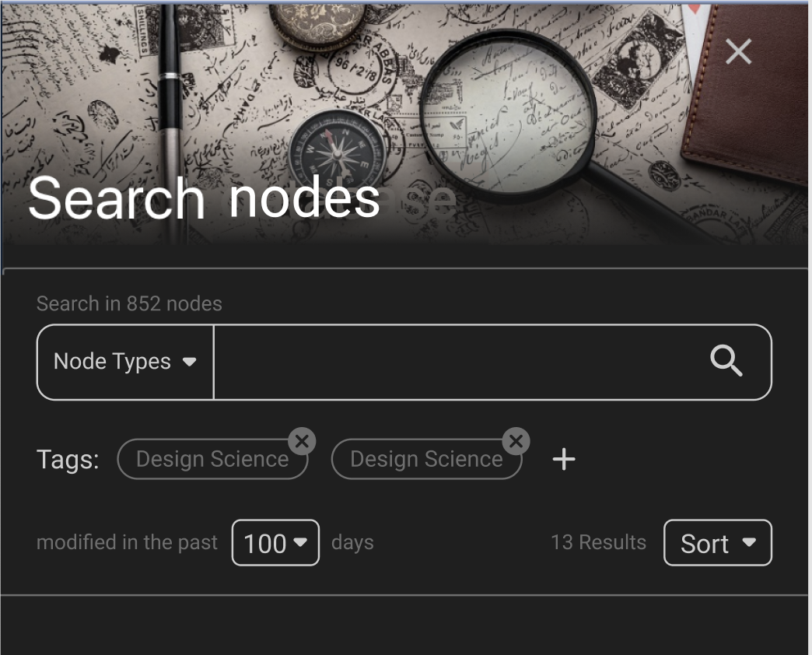Focus the node search text field
Screen dimensions: 812x655
pos(458,362)
